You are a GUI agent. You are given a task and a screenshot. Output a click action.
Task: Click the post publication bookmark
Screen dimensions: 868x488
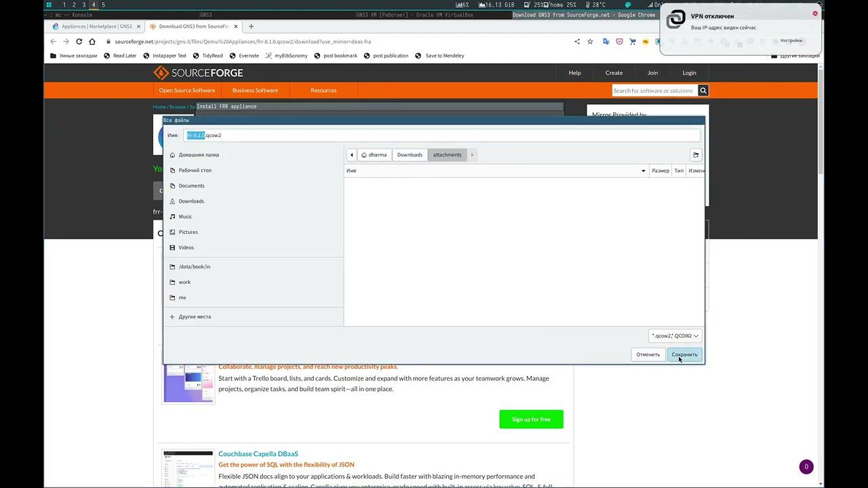click(x=385, y=56)
